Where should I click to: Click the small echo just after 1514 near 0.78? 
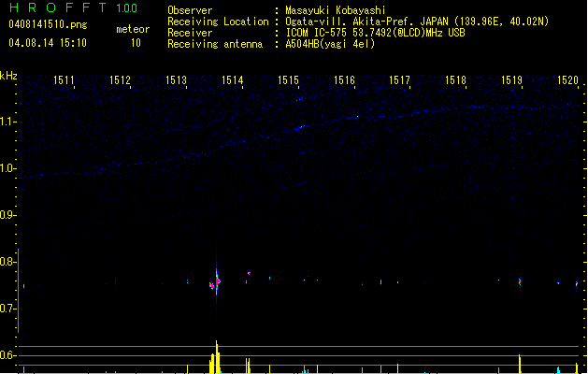click(x=249, y=274)
